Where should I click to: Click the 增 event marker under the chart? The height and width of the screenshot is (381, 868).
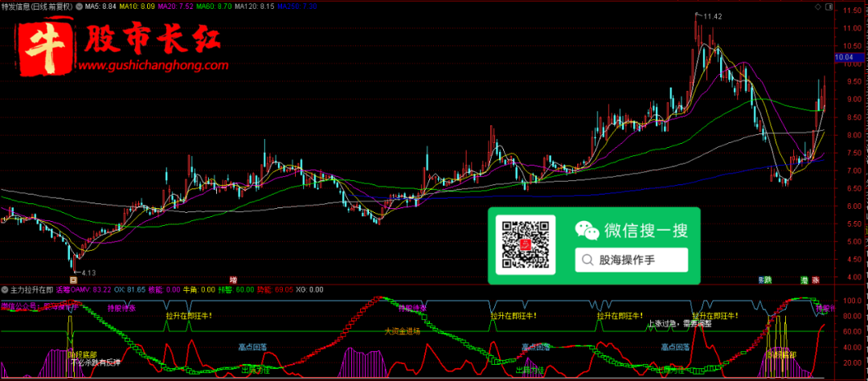pos(233,281)
